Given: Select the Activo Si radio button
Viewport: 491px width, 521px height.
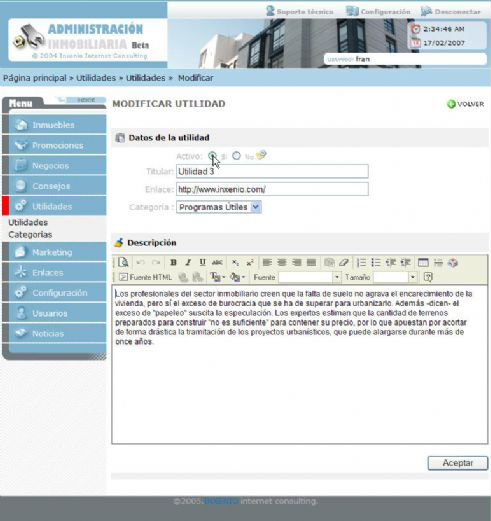Looking at the screenshot, I should (212, 156).
